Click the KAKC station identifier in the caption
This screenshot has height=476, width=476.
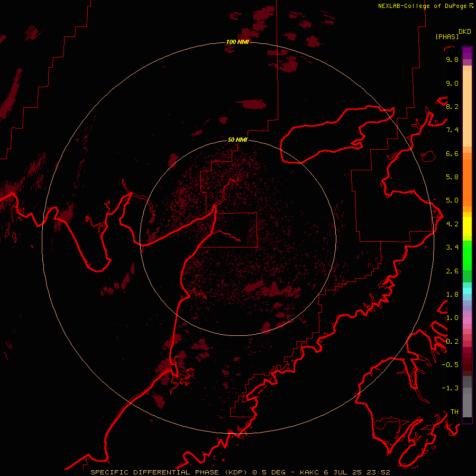coord(309,472)
